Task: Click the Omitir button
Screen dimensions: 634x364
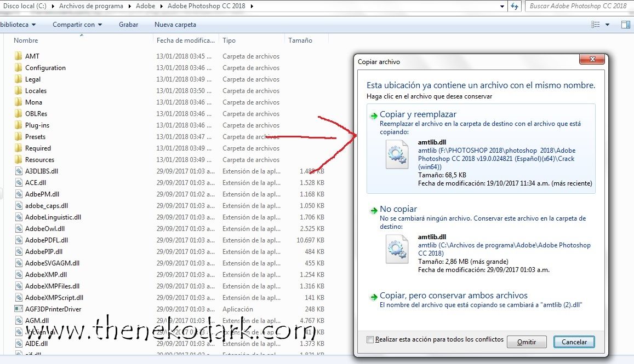Action: [527, 342]
